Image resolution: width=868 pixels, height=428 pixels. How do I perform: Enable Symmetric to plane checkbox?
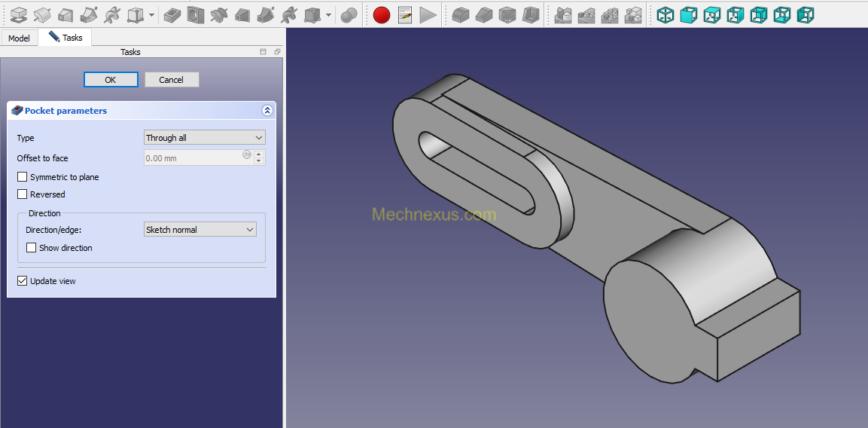[22, 177]
